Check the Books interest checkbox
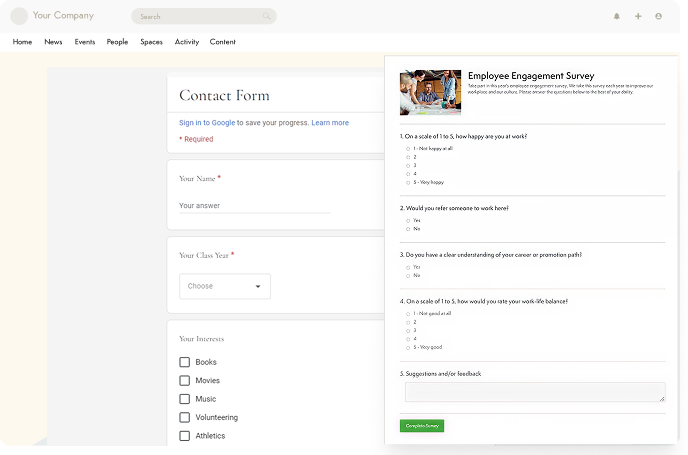 (x=184, y=362)
